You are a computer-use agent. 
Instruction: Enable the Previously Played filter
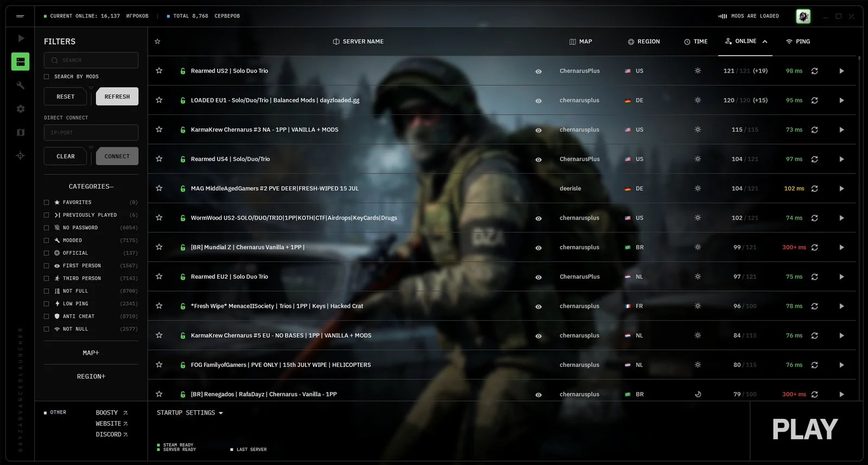(47, 215)
